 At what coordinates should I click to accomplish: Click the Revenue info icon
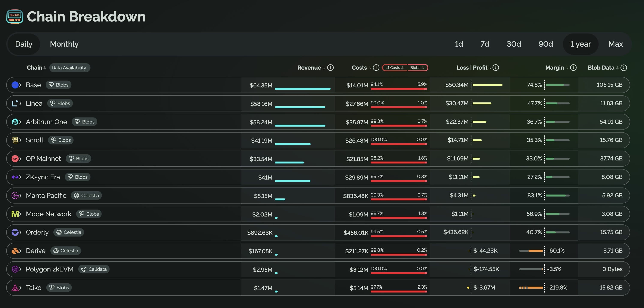pyautogui.click(x=330, y=68)
